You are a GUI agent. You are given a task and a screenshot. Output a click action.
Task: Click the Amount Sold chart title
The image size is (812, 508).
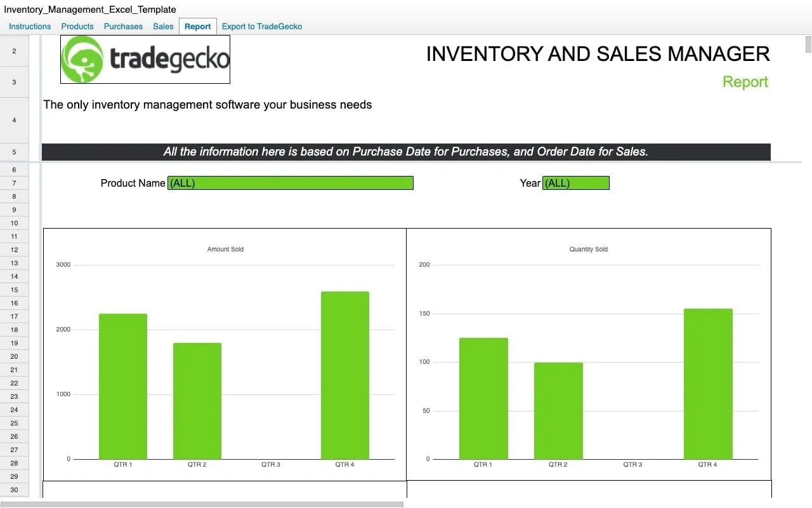click(225, 249)
